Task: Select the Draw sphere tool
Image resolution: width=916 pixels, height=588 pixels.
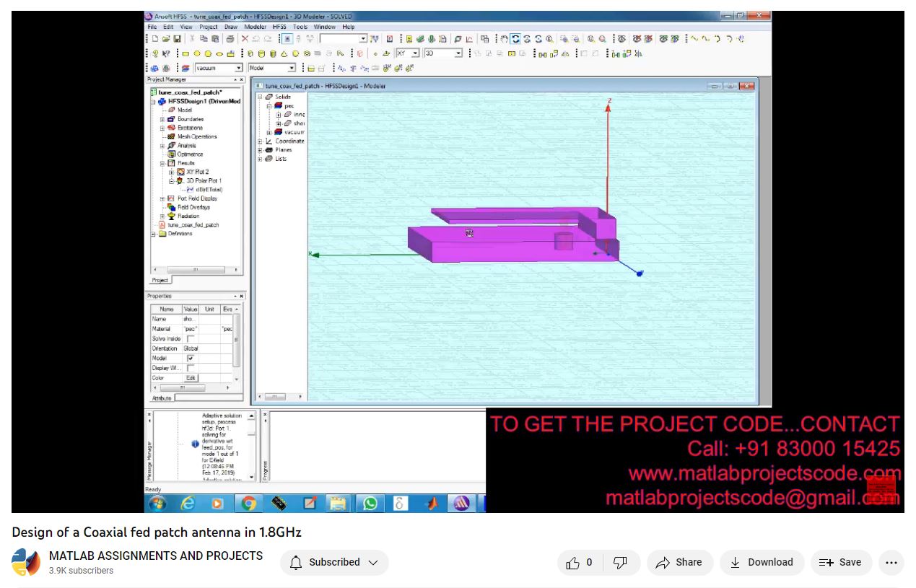Action: (x=295, y=53)
